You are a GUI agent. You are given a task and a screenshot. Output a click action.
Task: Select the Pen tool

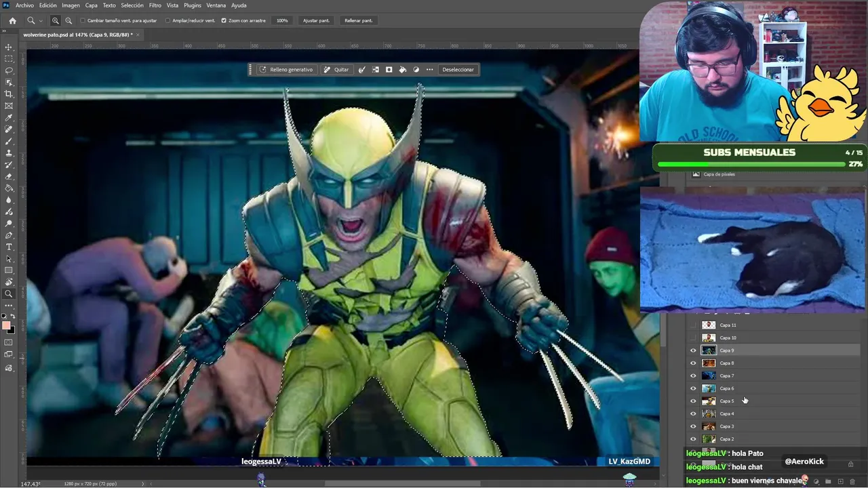[9, 235]
